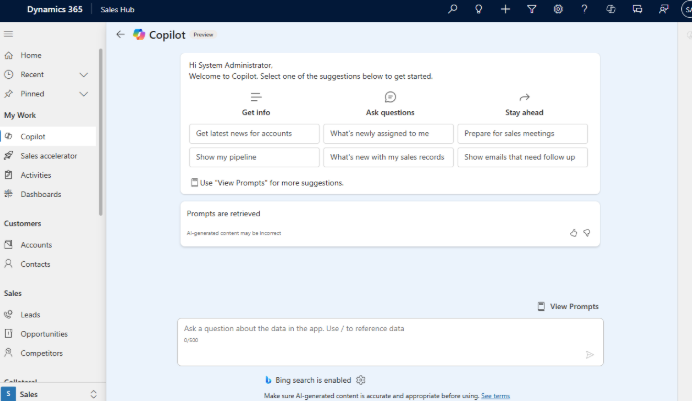Click the sidebar vertical scrollbar
The width and height of the screenshot is (692, 401).
pyautogui.click(x=101, y=132)
